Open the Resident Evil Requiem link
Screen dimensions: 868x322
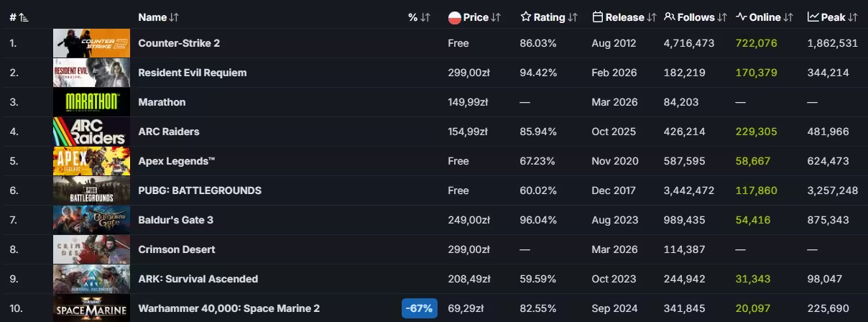click(193, 73)
